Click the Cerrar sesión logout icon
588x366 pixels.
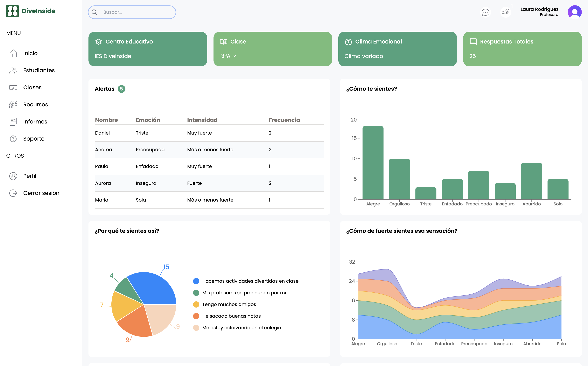[13, 193]
